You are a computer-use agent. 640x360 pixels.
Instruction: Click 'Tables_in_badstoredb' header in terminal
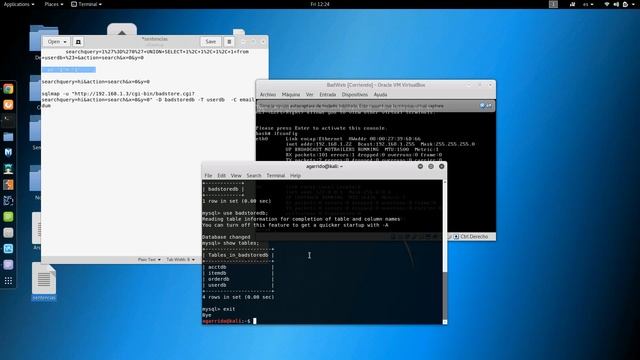click(238, 255)
